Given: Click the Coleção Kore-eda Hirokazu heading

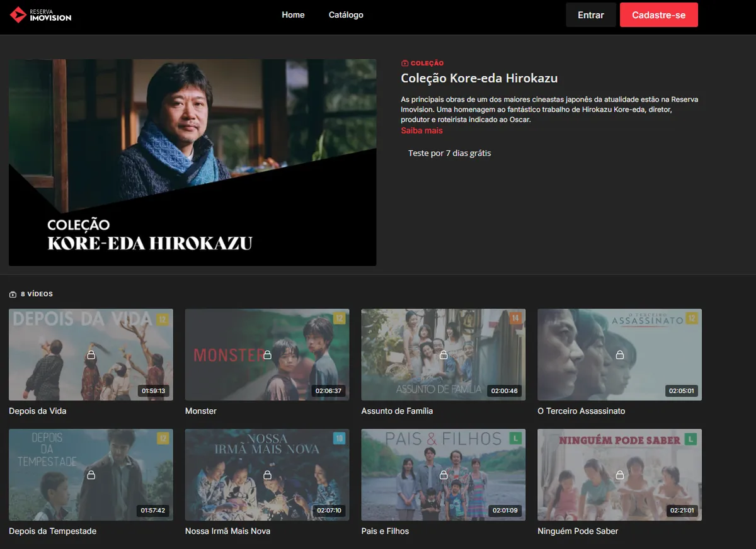Looking at the screenshot, I should [479, 79].
